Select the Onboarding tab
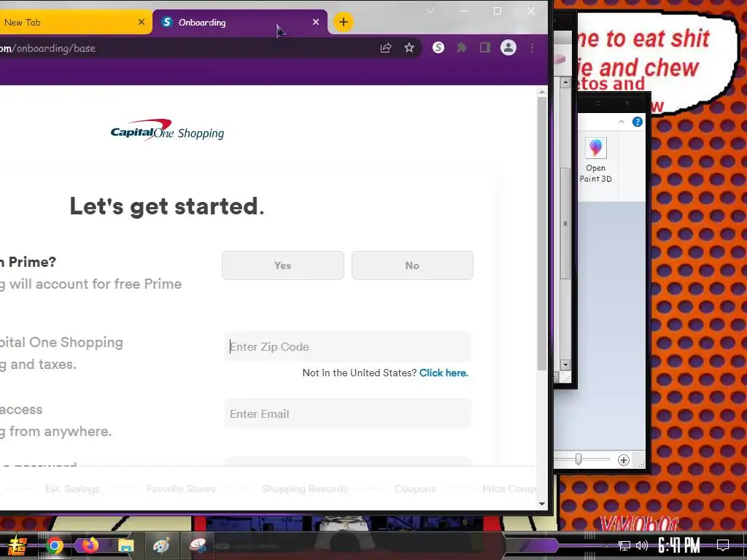Image resolution: width=747 pixels, height=560 pixels. pos(240,23)
